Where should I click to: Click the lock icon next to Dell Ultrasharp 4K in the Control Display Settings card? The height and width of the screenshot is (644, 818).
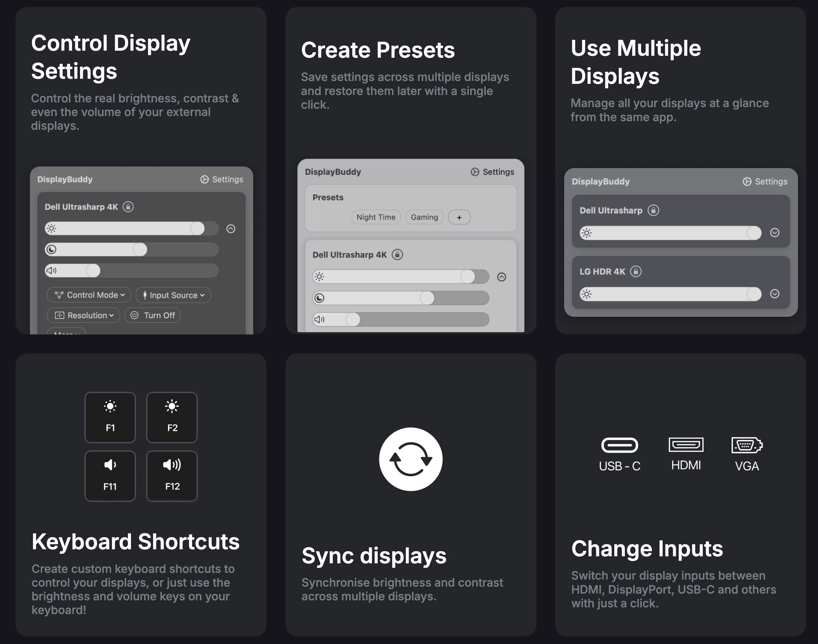(128, 207)
